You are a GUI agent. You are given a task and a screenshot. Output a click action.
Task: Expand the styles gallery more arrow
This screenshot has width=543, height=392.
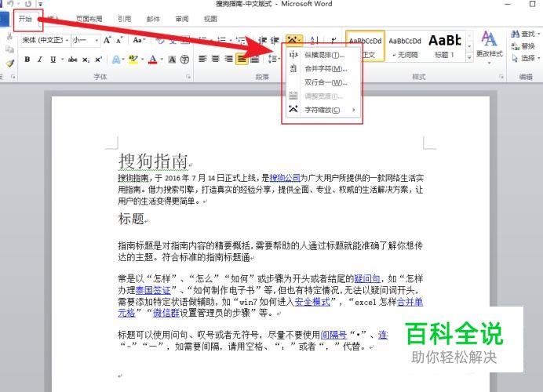(469, 57)
